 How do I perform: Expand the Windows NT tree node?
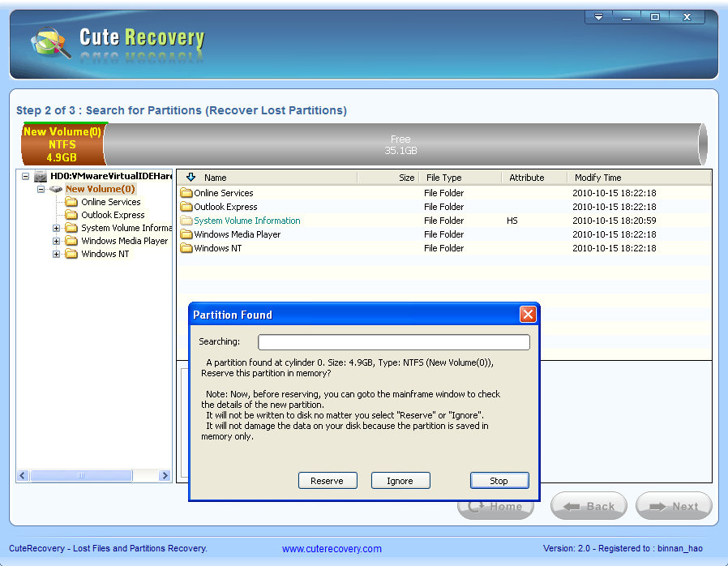pos(57,254)
